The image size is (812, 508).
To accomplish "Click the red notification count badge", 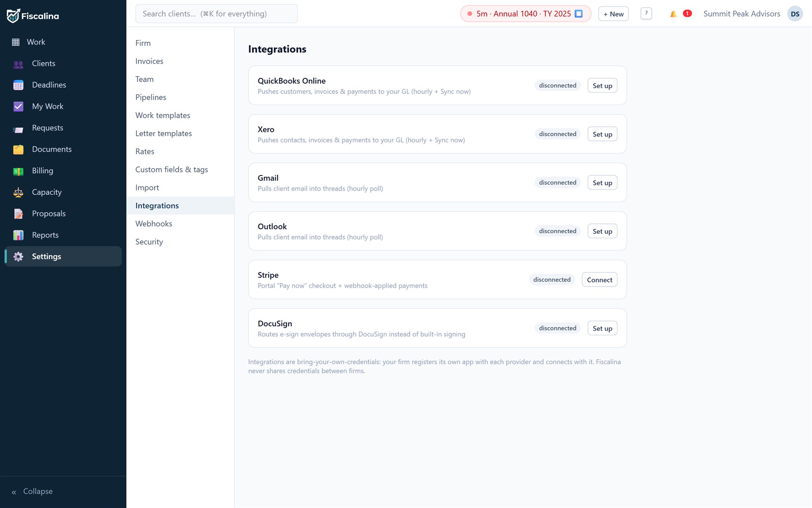I will tap(687, 13).
